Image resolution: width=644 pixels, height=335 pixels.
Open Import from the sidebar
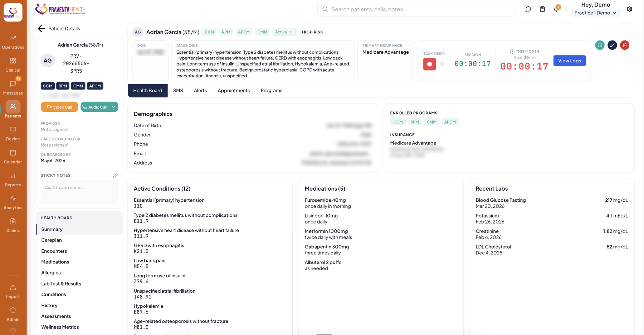[13, 291]
